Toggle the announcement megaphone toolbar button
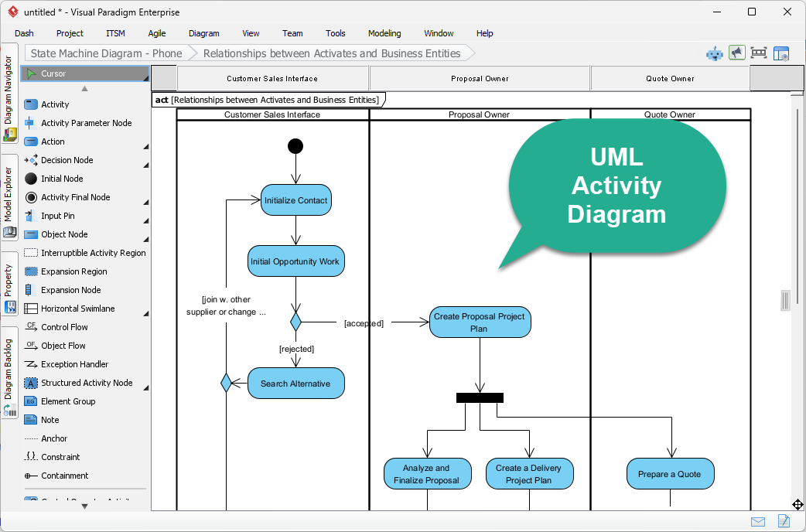806x532 pixels. [x=737, y=53]
